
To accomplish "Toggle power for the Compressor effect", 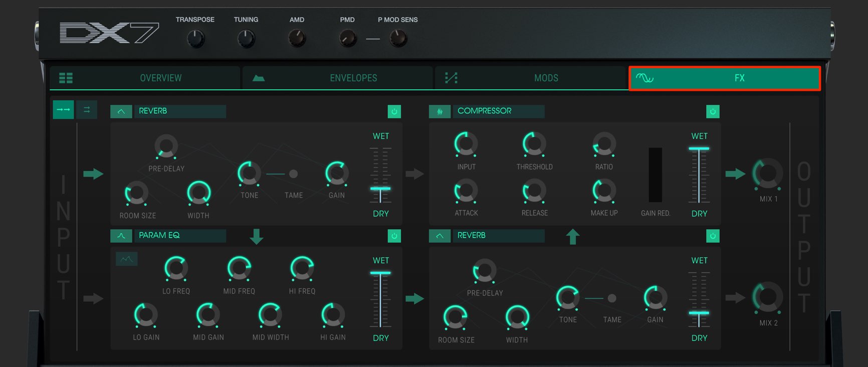I will click(713, 111).
